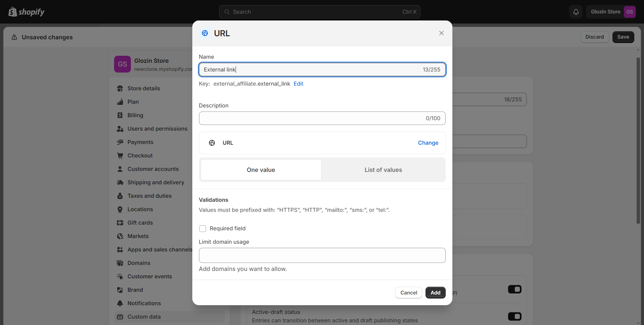Focus the top Search bar
This screenshot has height=325, width=644.
[319, 12]
